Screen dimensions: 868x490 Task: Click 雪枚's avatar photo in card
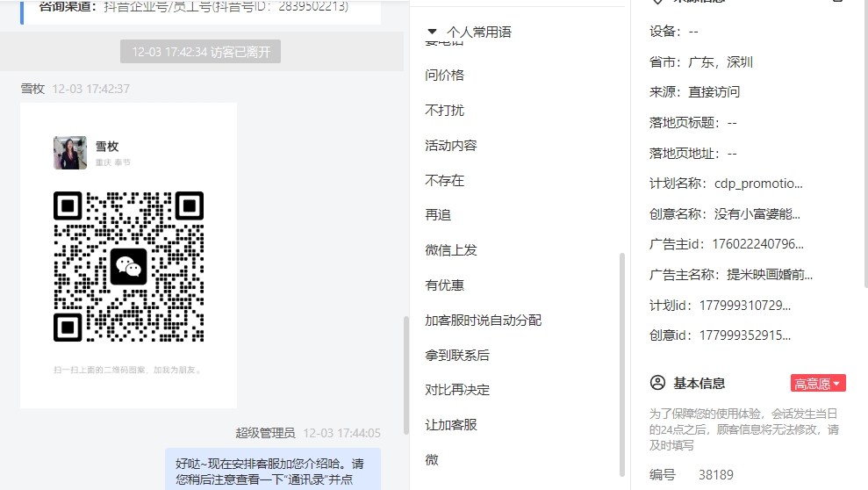(69, 152)
